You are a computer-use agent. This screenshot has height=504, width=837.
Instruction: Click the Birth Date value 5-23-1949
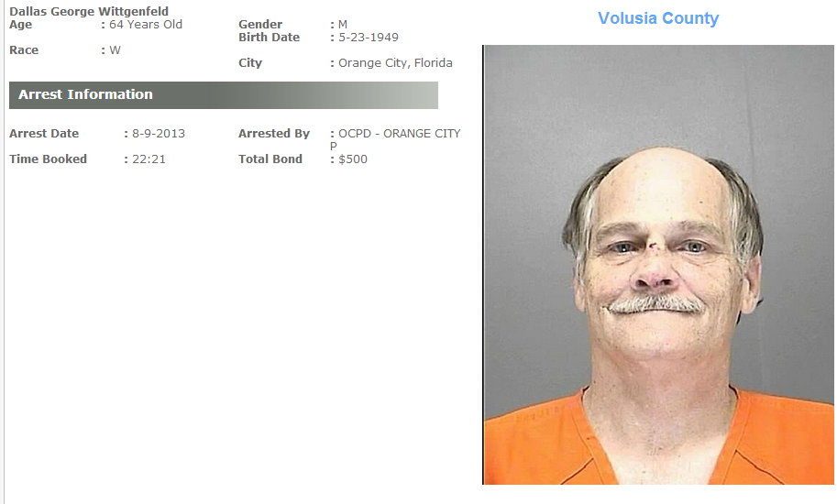[x=369, y=38]
